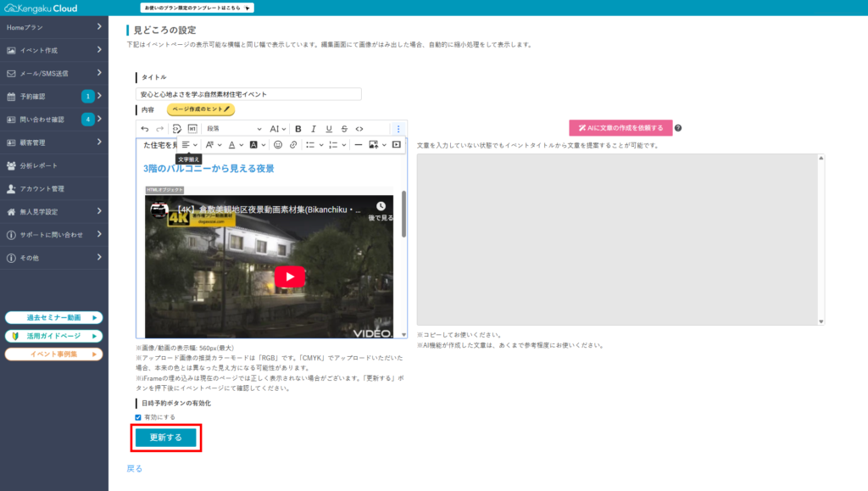Insert a horizontal line into the content
The height and width of the screenshot is (491, 868).
(357, 145)
